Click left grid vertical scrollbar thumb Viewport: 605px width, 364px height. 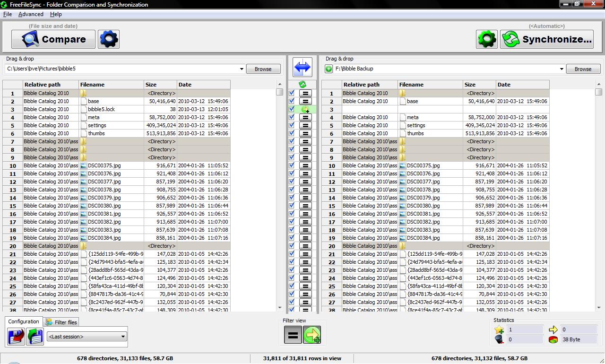[x=280, y=92]
